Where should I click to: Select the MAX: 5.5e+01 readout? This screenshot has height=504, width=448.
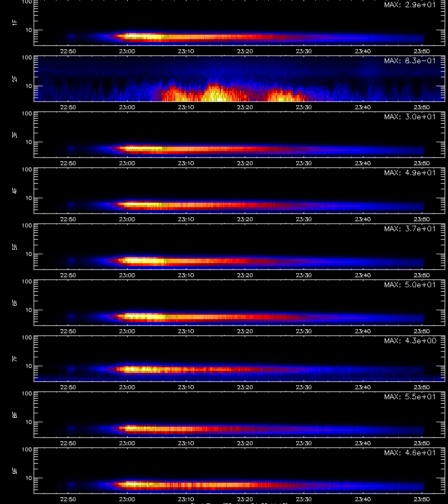(410, 396)
